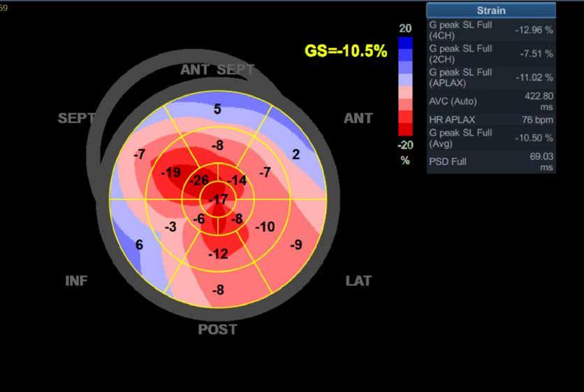Click the G peak SL Full (2CH) label
584x392 pixels.
tap(460, 54)
